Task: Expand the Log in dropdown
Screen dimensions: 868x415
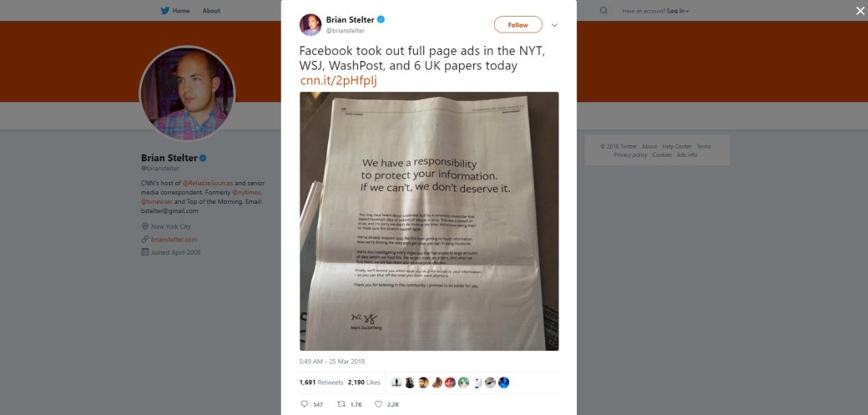Action: point(678,11)
